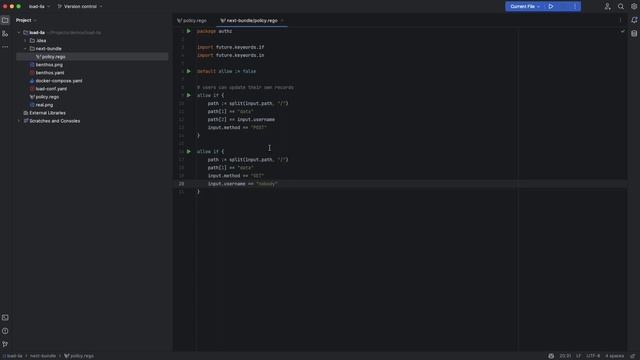Click the 20:31 caret position indicator
Image resolution: width=640 pixels, height=360 pixels.
click(565, 356)
